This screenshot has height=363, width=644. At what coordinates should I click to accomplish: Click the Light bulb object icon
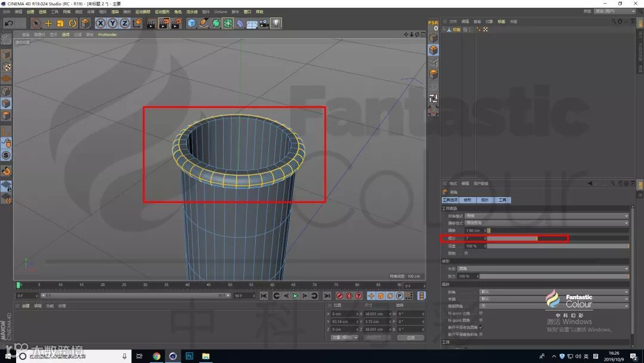276,23
